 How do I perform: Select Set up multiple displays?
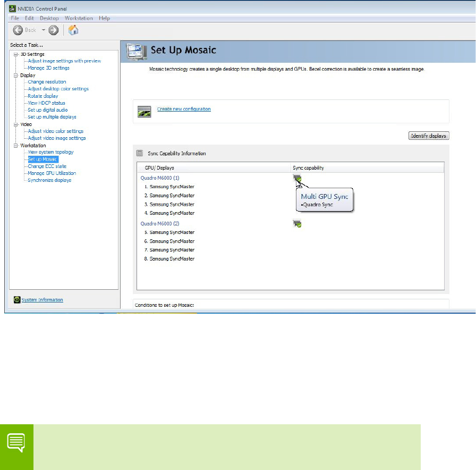click(x=52, y=117)
